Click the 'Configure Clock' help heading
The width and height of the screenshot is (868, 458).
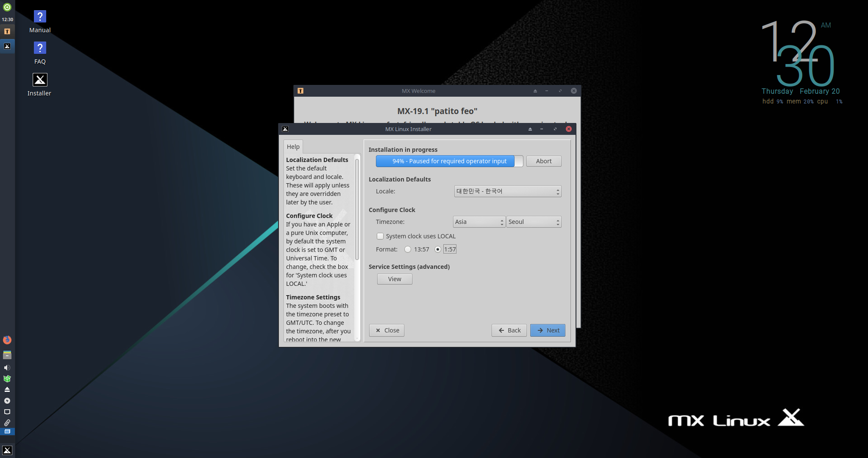309,216
